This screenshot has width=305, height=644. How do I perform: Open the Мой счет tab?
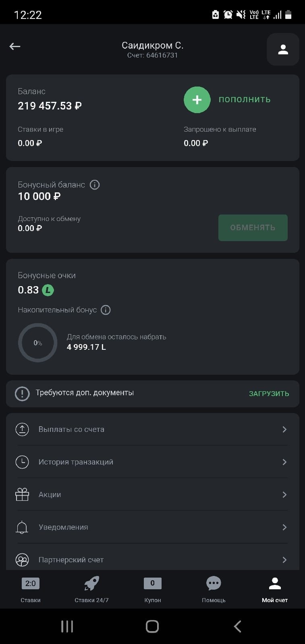pyautogui.click(x=275, y=590)
